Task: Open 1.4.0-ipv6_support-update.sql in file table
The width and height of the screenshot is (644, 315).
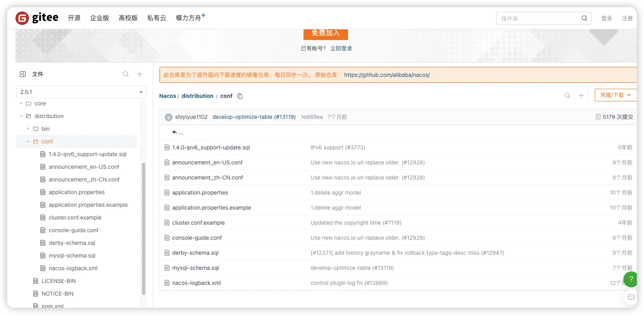Action: 211,147
